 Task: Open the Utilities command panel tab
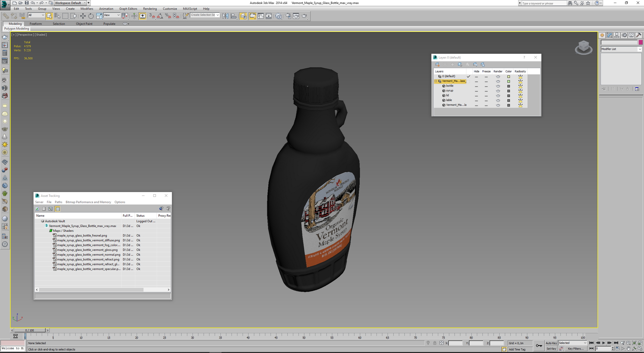[x=639, y=35]
